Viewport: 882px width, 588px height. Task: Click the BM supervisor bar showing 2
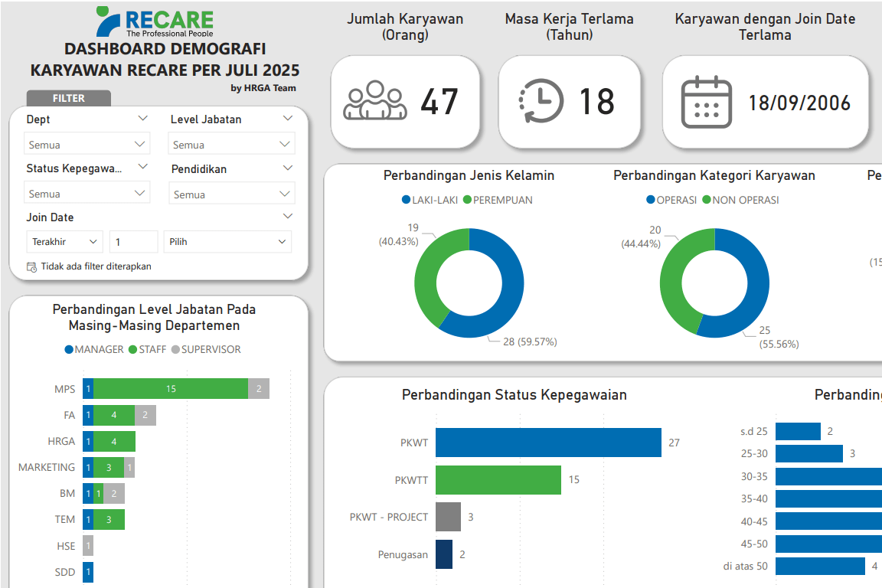[x=114, y=494]
